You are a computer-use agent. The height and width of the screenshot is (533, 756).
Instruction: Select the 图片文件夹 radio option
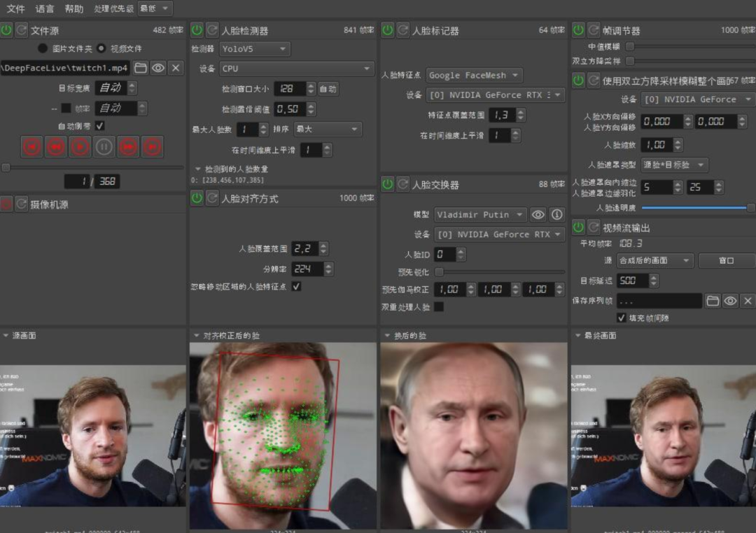click(x=43, y=48)
